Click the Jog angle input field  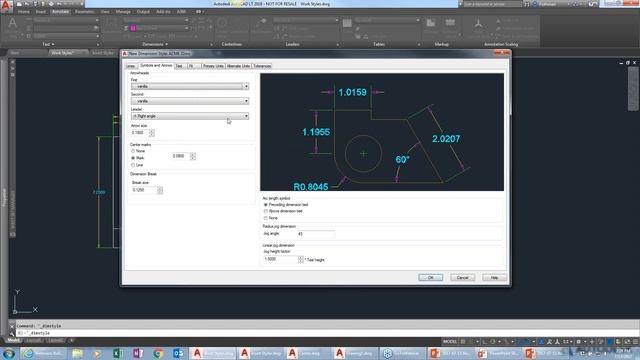316,234
